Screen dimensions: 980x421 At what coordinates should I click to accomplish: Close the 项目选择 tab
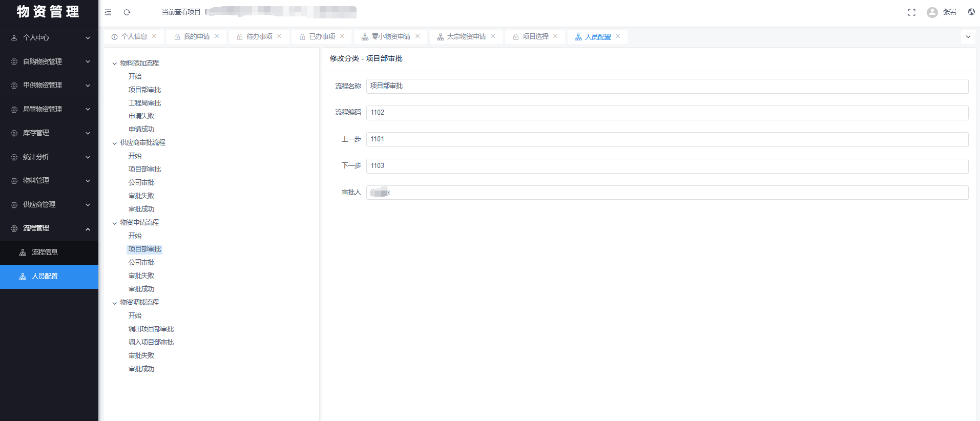555,36
